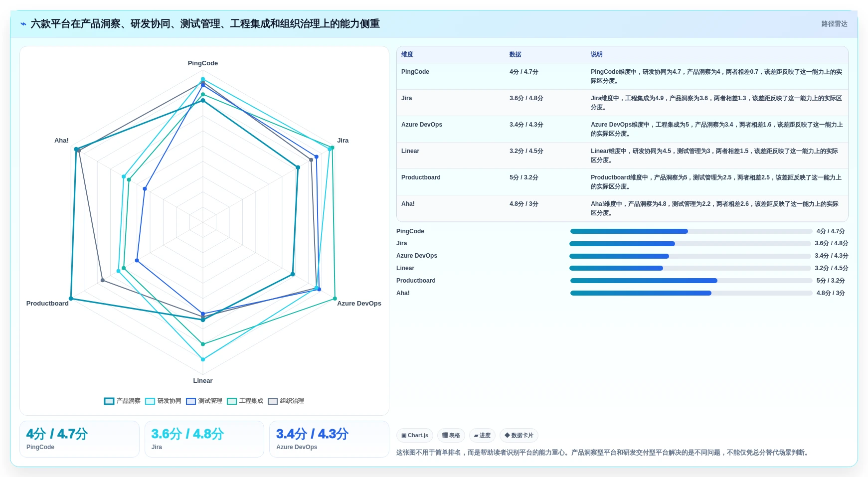Click the Productboard progress bar
This screenshot has width=868, height=477.
click(691, 281)
